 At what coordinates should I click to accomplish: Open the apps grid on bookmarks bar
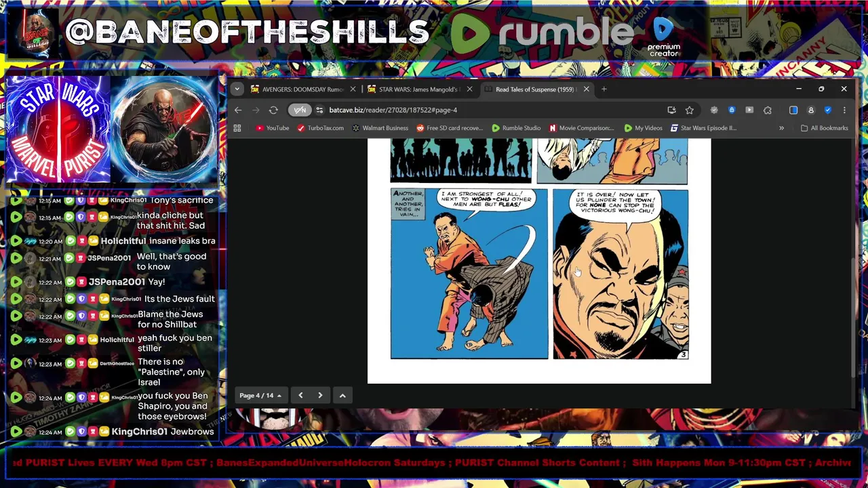[x=237, y=128]
